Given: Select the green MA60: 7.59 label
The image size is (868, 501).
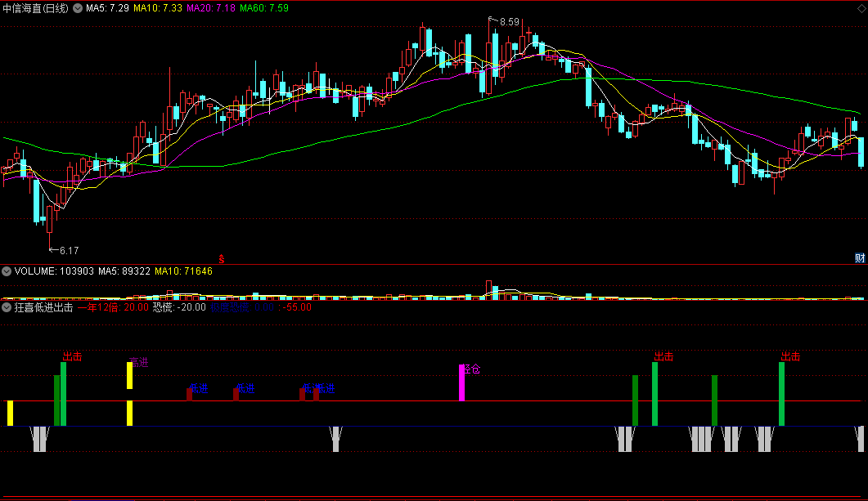Looking at the screenshot, I should tap(264, 8).
